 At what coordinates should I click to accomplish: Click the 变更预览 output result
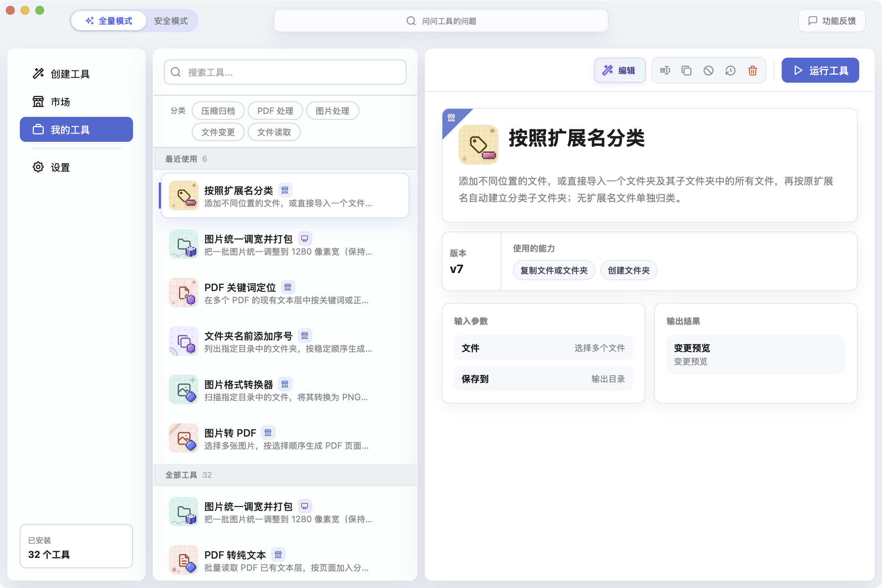click(756, 354)
